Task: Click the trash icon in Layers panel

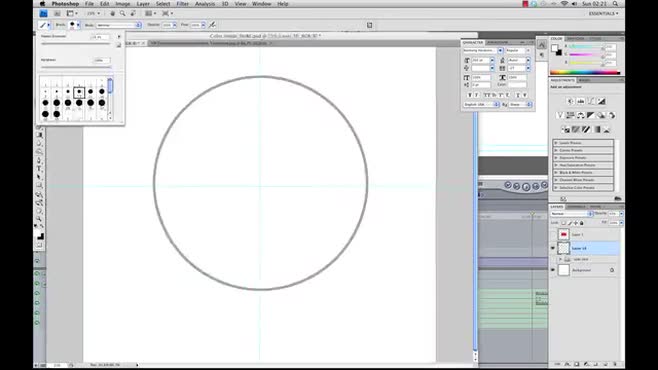Action: (x=615, y=365)
